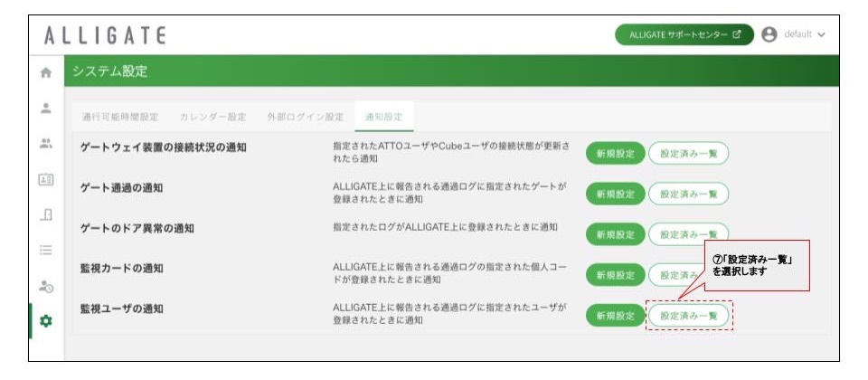Open the door/gate icon in sidebar
Screen dimensions: 868x380
pos(46,214)
